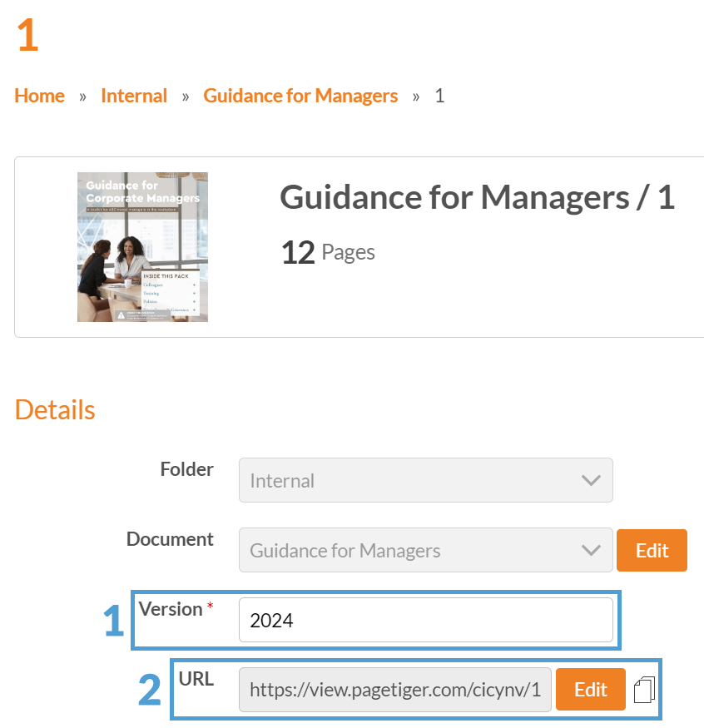This screenshot has width=704, height=728.
Task: Expand the Folder dropdown chevron
Action: click(x=591, y=480)
